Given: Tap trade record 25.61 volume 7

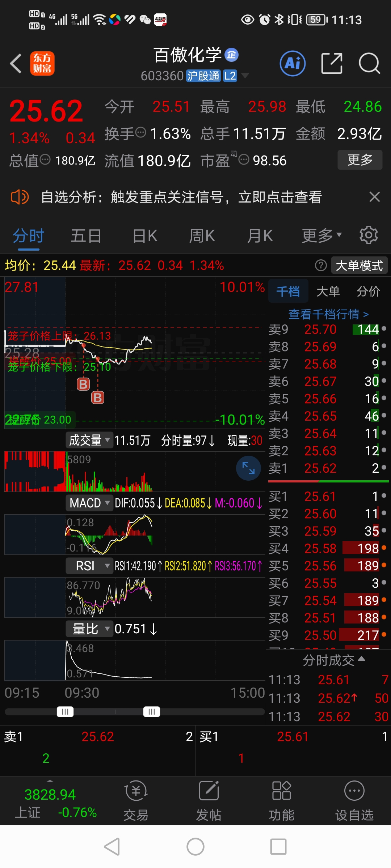Looking at the screenshot, I should [x=328, y=680].
